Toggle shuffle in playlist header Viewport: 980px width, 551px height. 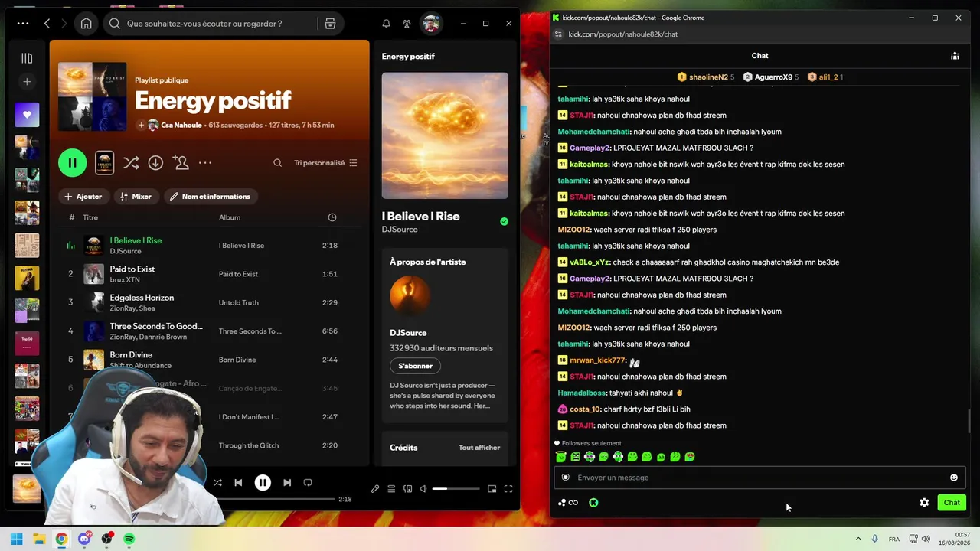pyautogui.click(x=131, y=162)
